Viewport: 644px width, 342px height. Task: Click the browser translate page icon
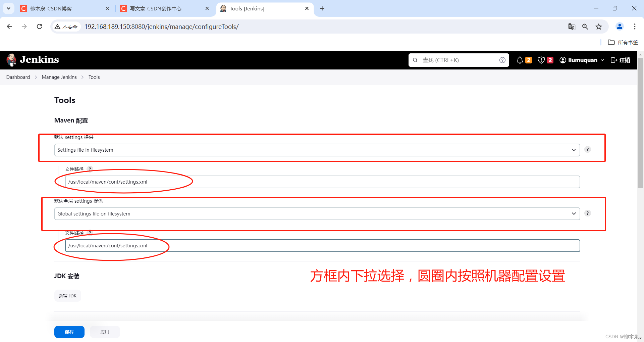click(x=572, y=27)
